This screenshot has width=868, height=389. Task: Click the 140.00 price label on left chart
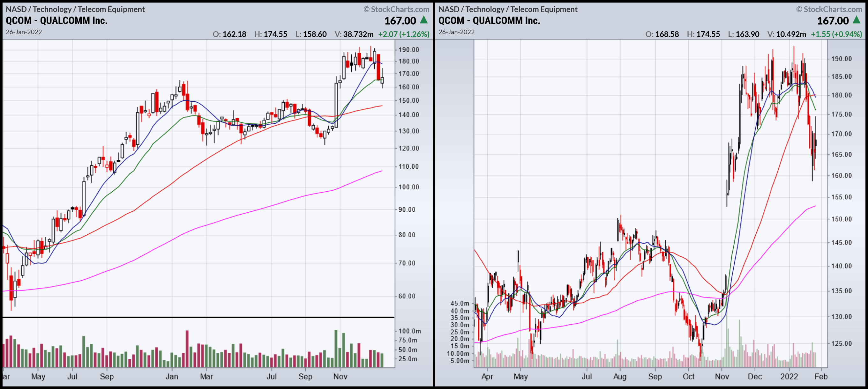click(x=409, y=114)
